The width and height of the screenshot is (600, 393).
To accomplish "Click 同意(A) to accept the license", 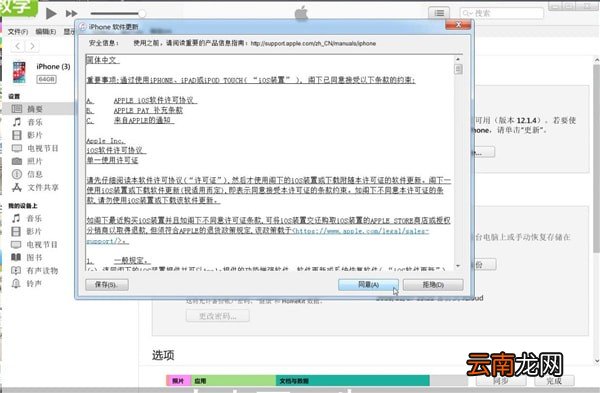I will (x=368, y=285).
